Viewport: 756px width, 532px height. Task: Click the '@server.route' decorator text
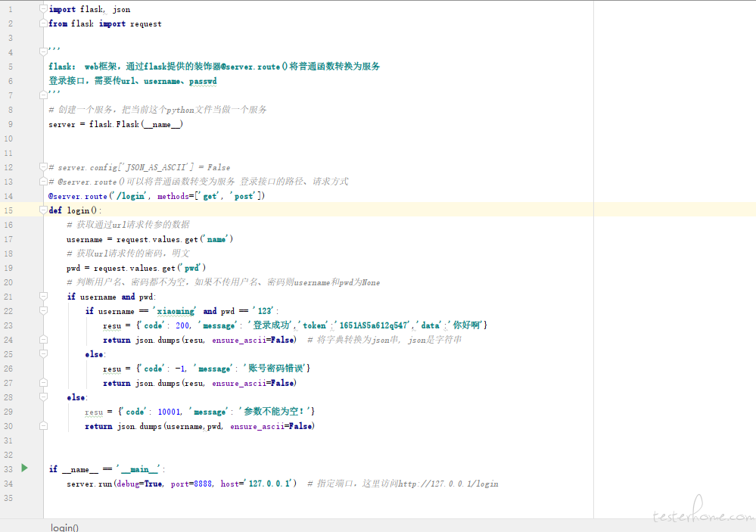click(78, 196)
